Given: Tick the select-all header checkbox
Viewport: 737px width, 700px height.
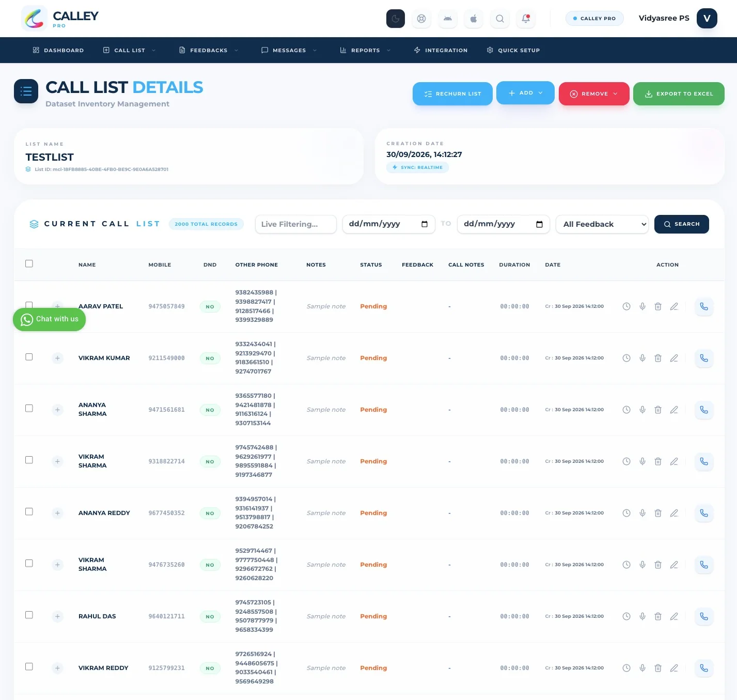Looking at the screenshot, I should [29, 263].
